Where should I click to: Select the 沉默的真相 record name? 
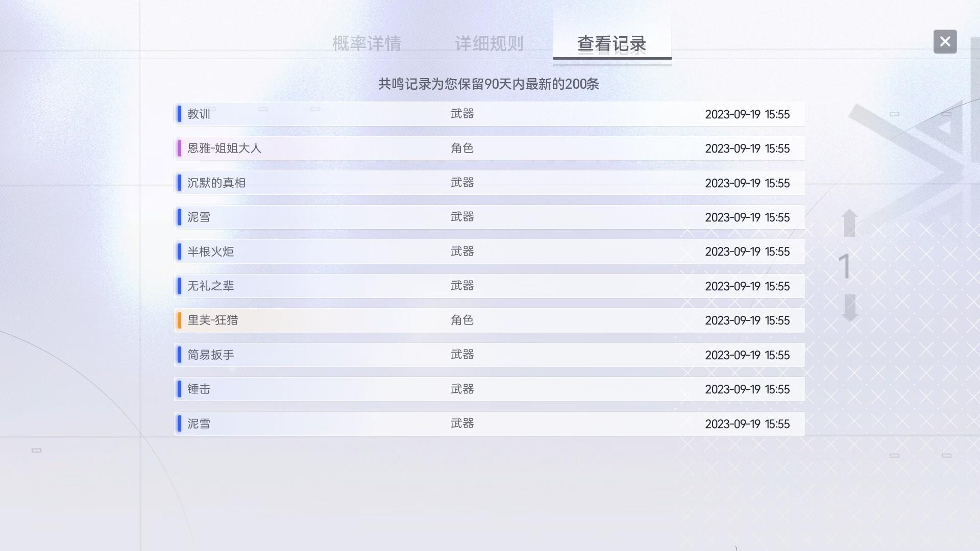[216, 183]
